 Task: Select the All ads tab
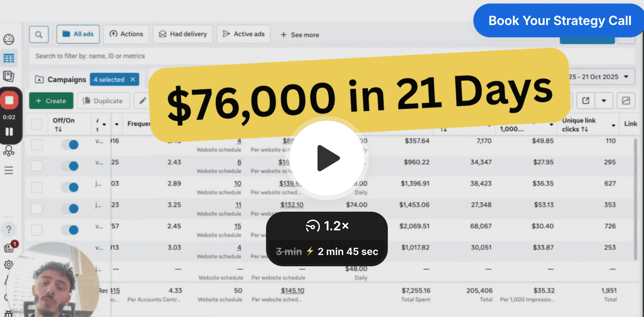coord(78,34)
